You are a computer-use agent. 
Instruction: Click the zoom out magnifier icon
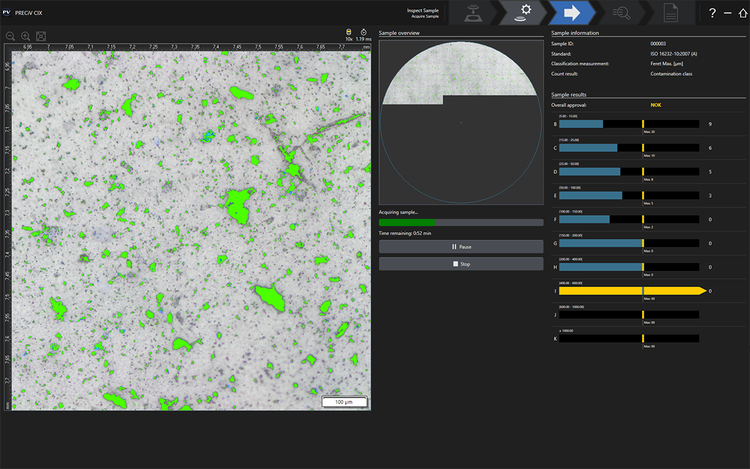pyautogui.click(x=10, y=36)
